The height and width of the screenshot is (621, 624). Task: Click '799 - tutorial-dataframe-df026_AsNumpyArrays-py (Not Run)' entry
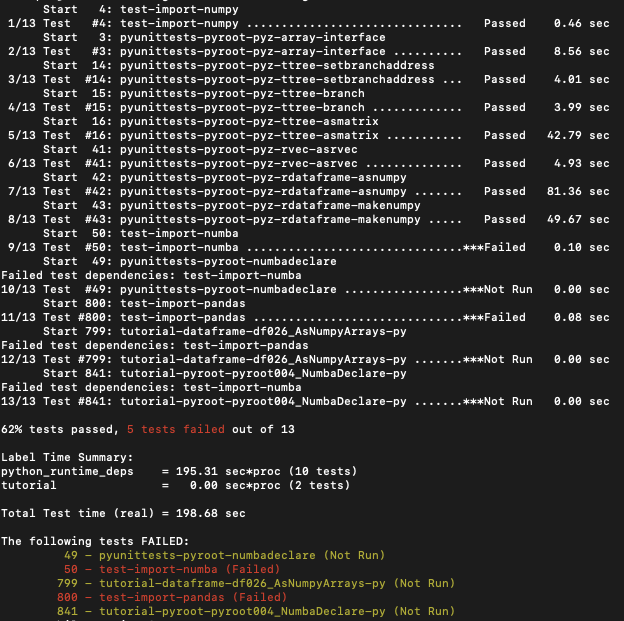pyautogui.click(x=256, y=583)
